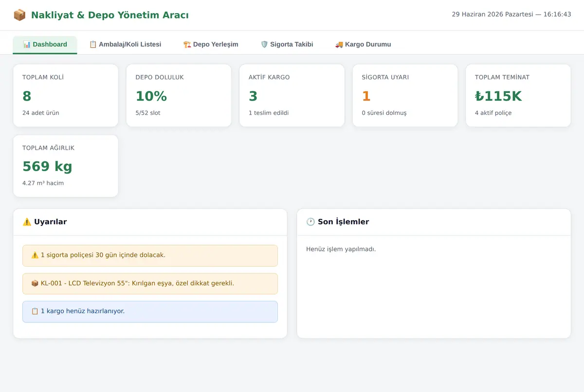Click the warning icon in sigorta poliçesi alert
Image resolution: width=584 pixels, height=392 pixels.
click(35, 255)
